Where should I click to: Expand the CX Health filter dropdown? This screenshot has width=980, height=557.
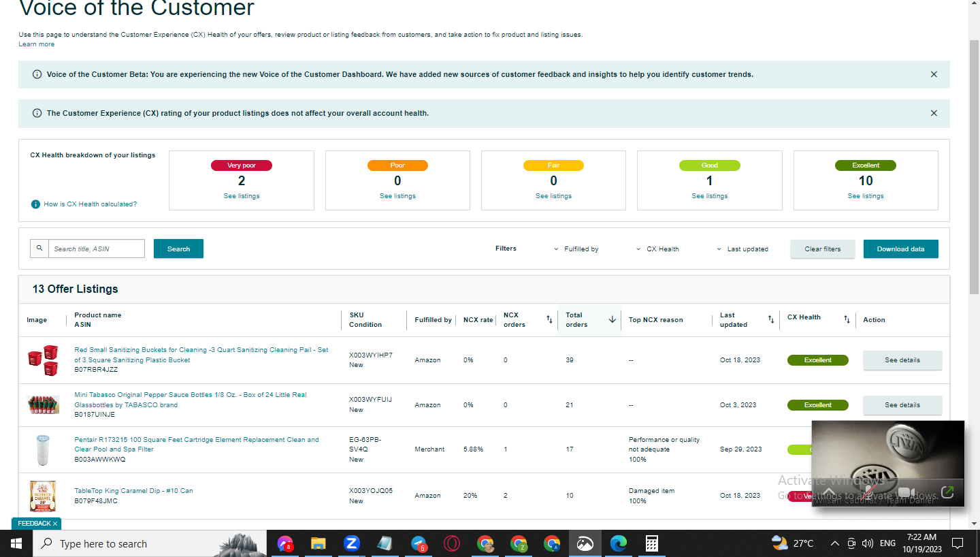click(x=657, y=249)
